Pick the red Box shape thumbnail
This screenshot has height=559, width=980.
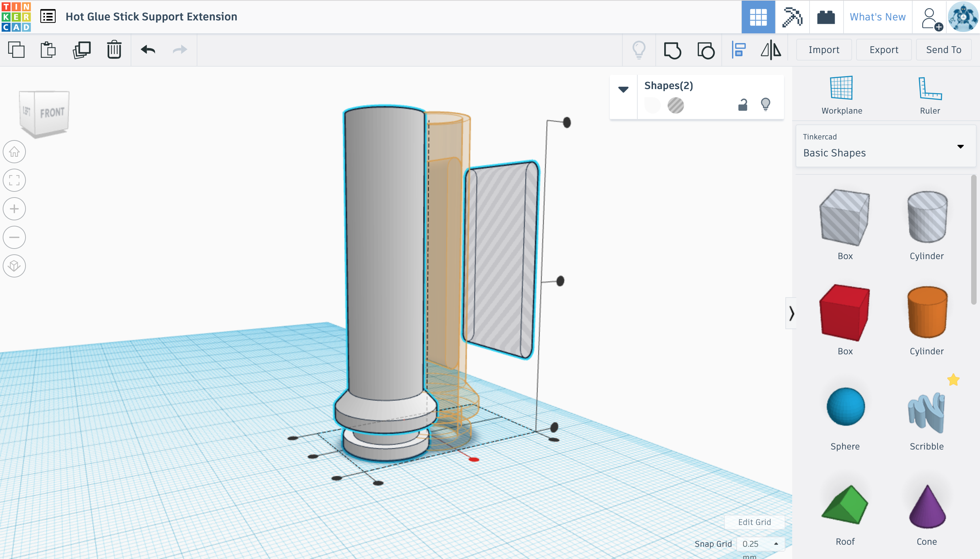pyautogui.click(x=844, y=313)
